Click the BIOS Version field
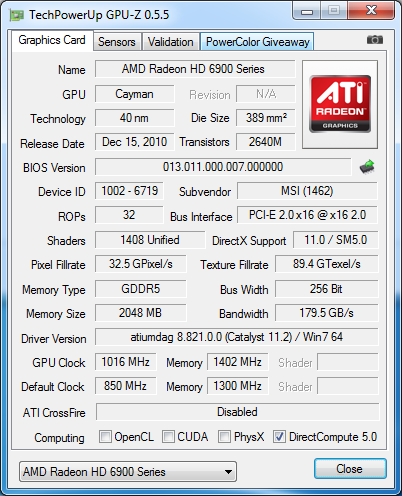Screen dimensions: 402x496 223,167
